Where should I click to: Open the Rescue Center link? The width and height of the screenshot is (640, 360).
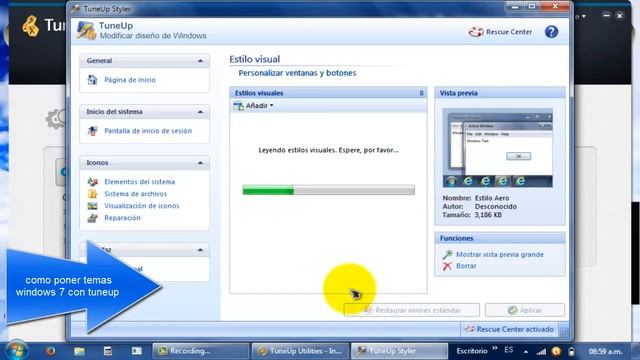pyautogui.click(x=509, y=32)
